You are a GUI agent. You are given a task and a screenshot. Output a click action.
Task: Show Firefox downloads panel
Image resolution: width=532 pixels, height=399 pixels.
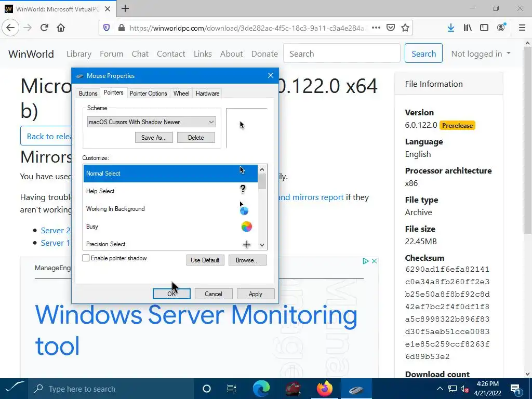tap(451, 28)
